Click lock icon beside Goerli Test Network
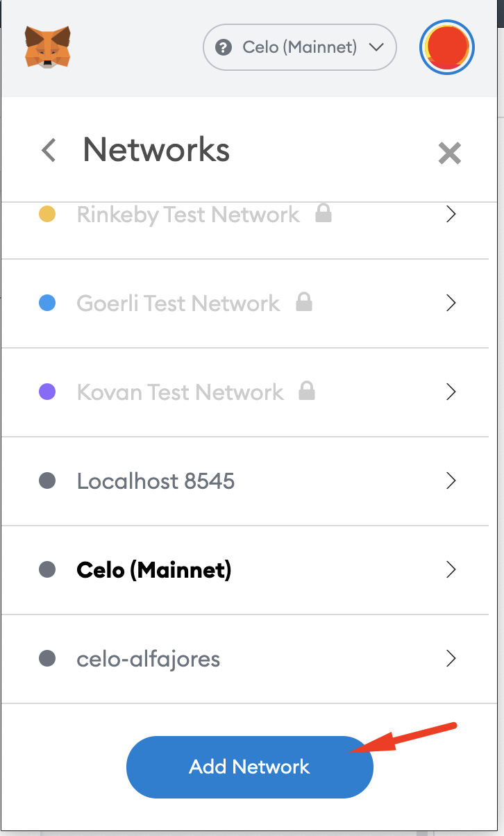The height and width of the screenshot is (836, 504). pos(304,302)
